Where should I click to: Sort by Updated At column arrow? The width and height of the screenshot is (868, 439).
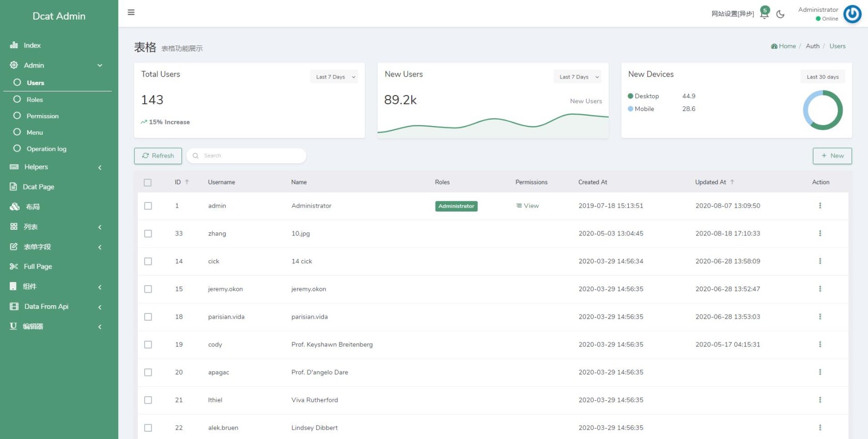[732, 182]
